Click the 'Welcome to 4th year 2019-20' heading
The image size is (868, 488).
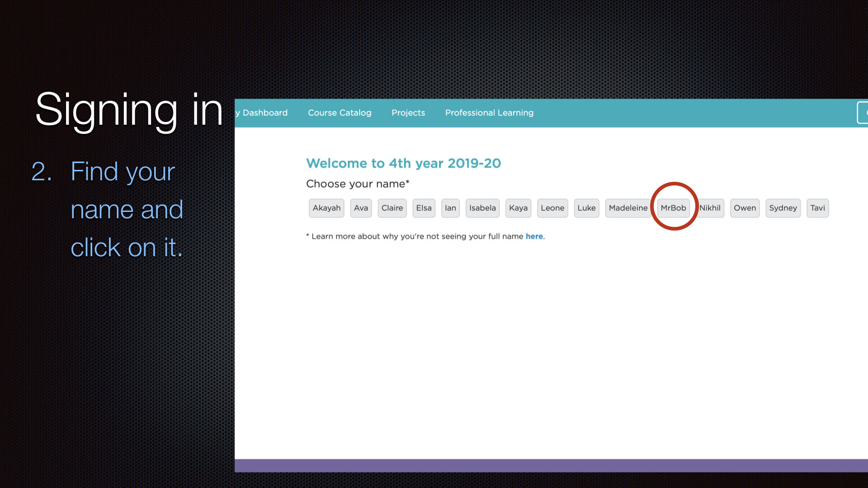coord(403,163)
